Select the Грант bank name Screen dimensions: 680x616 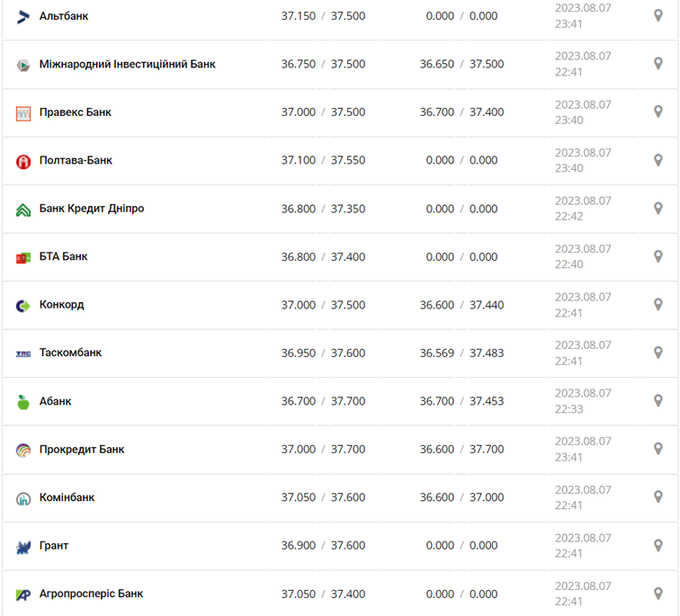coord(54,545)
